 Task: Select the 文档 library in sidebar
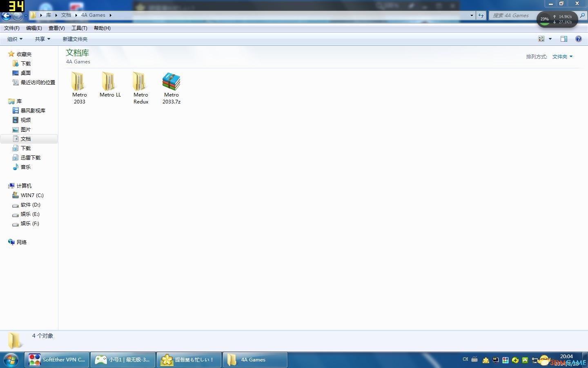click(x=29, y=139)
